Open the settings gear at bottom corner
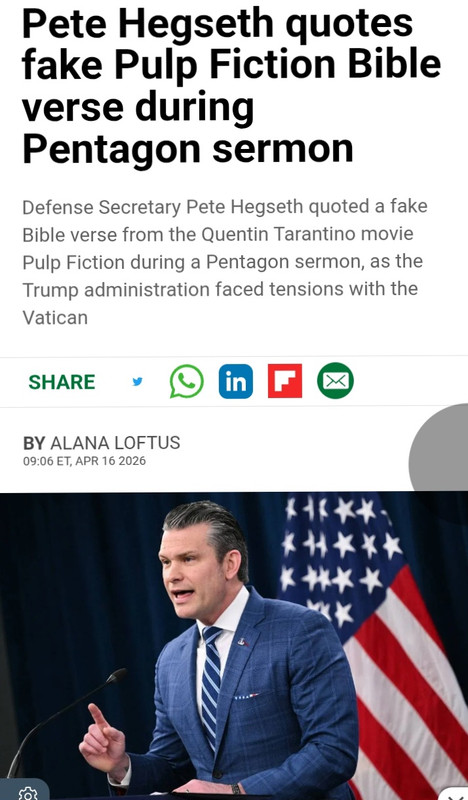Screen dimensions: 468x800 pos(27,792)
